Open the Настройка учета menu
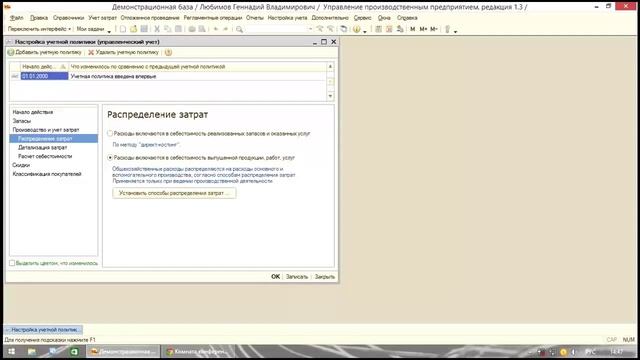 (287, 18)
